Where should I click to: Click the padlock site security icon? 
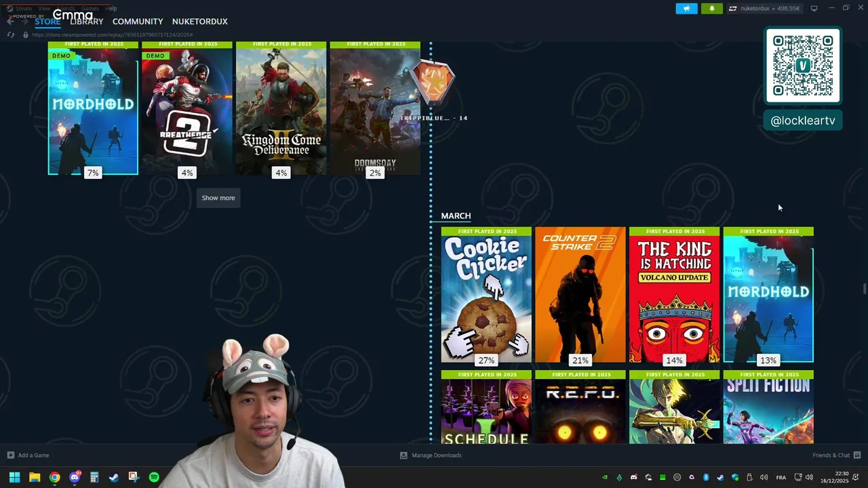click(x=25, y=35)
